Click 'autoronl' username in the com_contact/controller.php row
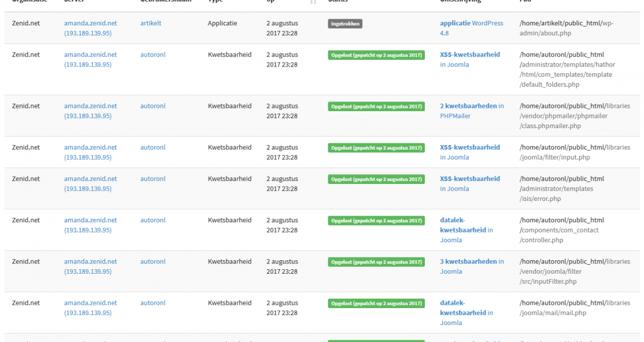The height and width of the screenshot is (342, 644). 153,220
